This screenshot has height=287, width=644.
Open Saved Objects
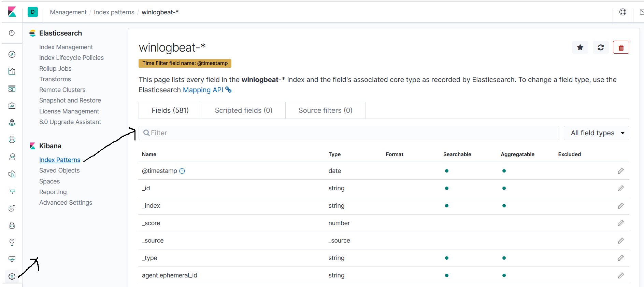pyautogui.click(x=59, y=170)
